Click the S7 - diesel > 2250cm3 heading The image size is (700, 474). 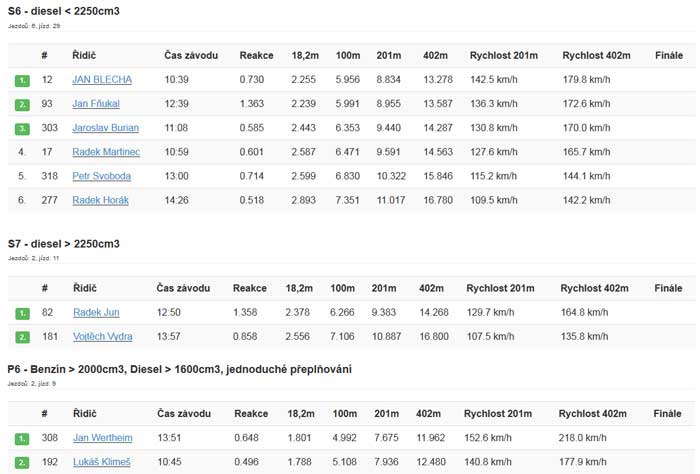[63, 243]
